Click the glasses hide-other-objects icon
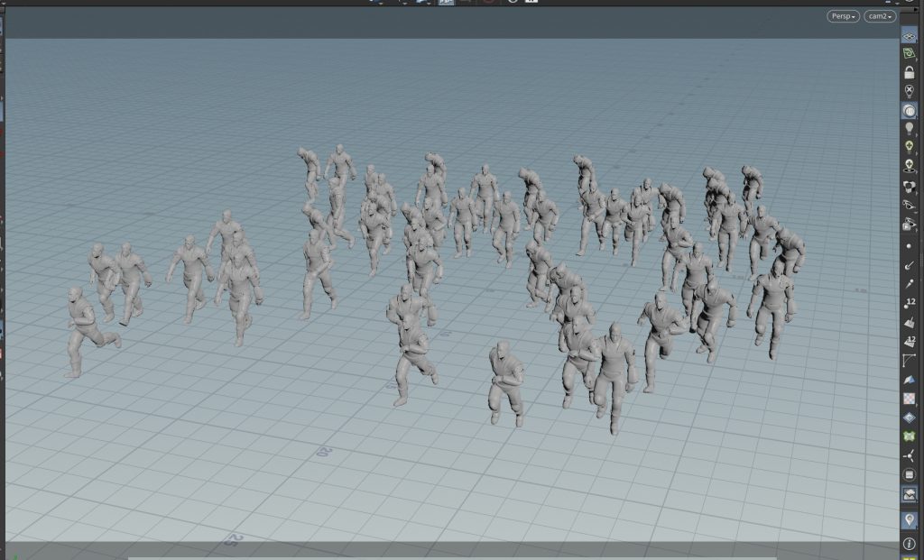The width and height of the screenshot is (924, 560). pos(910,205)
